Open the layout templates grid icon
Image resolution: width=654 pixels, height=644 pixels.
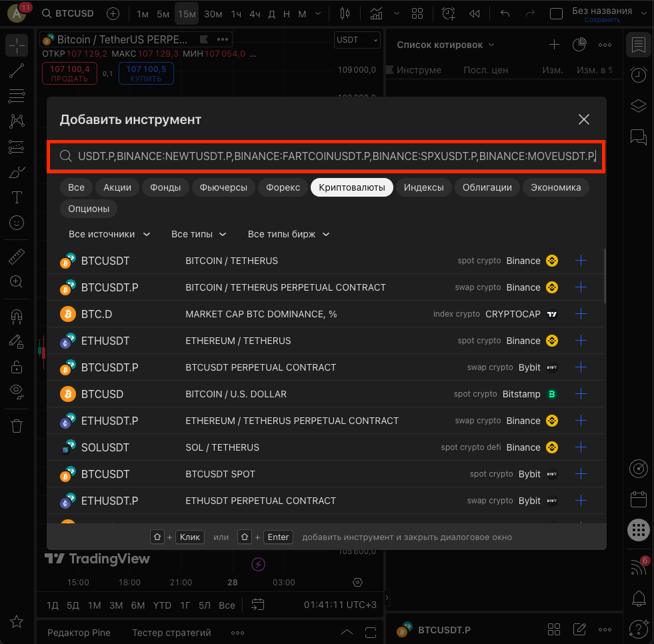coord(417,14)
